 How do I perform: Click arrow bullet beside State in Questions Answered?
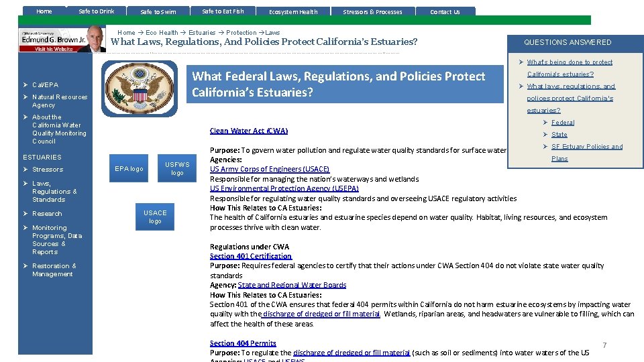click(545, 134)
